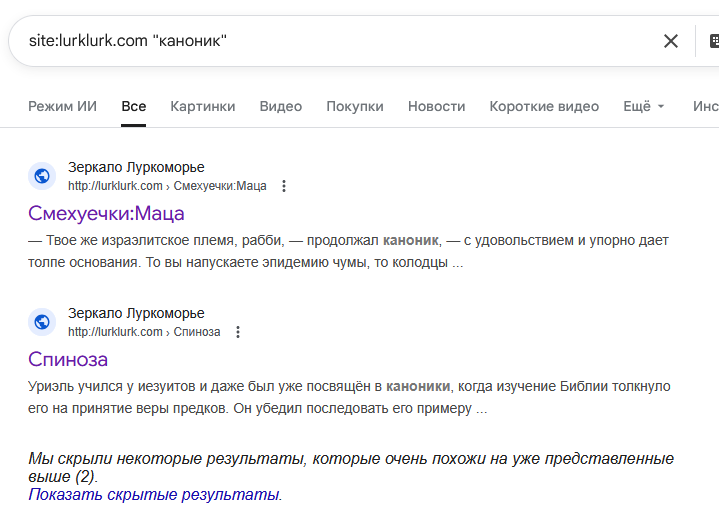Screen dimensions: 719x530
Task: Click the snippet text beginning Уриэль учился у иезуитов
Action: click(x=349, y=397)
